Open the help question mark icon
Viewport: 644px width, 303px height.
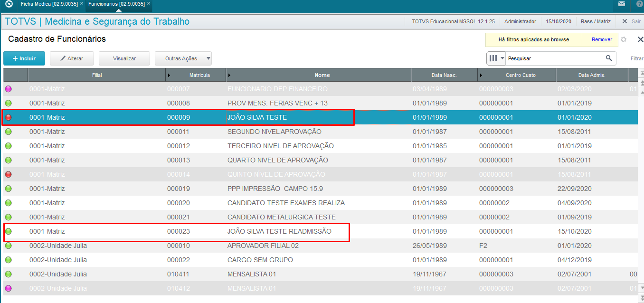coord(640,4)
